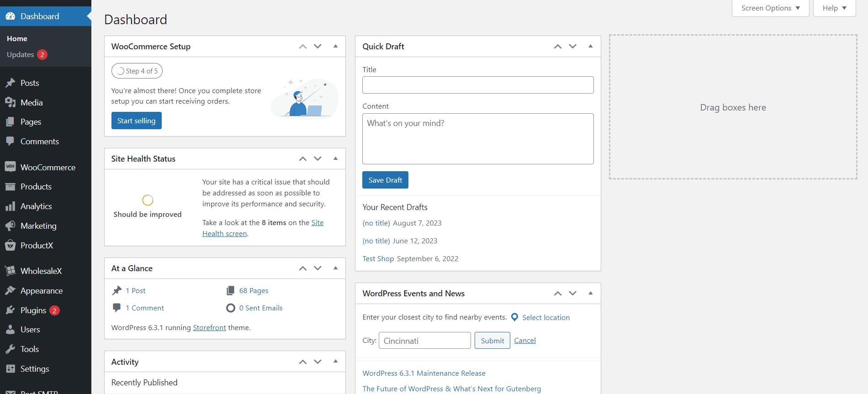The width and height of the screenshot is (868, 394).
Task: Move At a Glance box up
Action: point(303,268)
